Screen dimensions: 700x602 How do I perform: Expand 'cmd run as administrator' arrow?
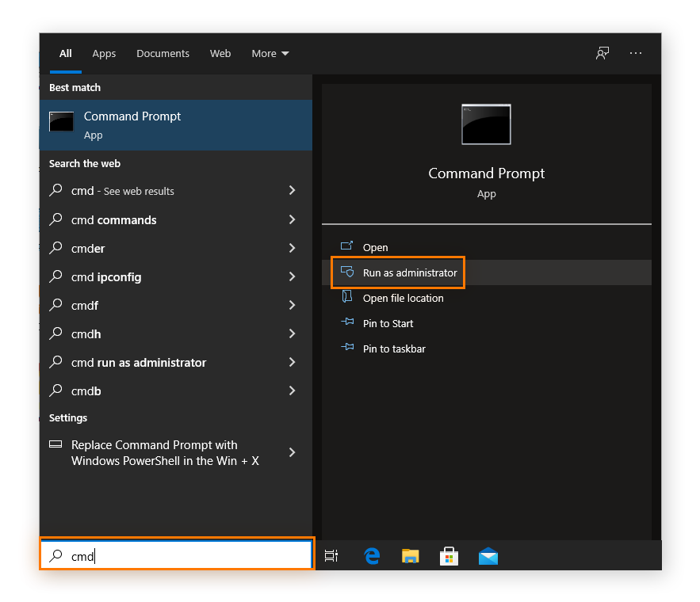point(292,362)
